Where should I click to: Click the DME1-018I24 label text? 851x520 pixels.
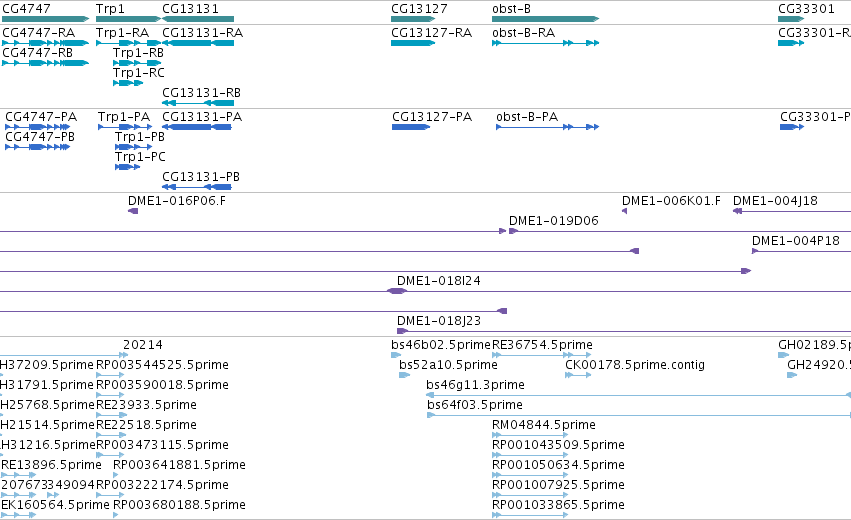click(439, 281)
